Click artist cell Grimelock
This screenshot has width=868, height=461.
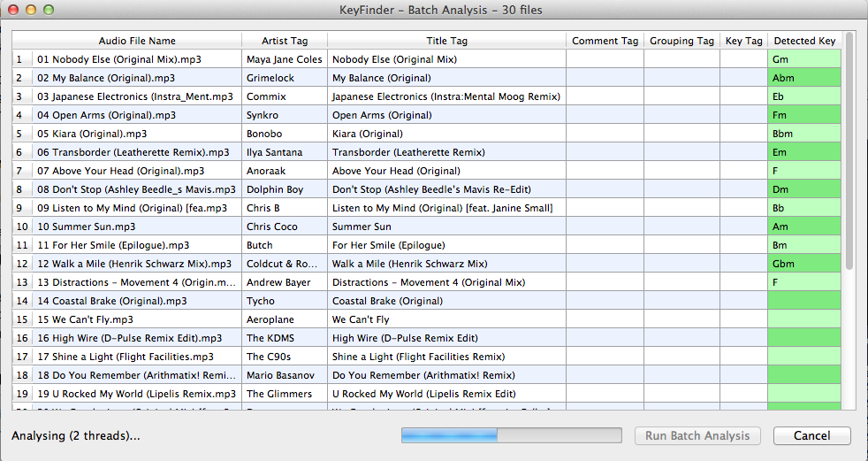tap(285, 78)
